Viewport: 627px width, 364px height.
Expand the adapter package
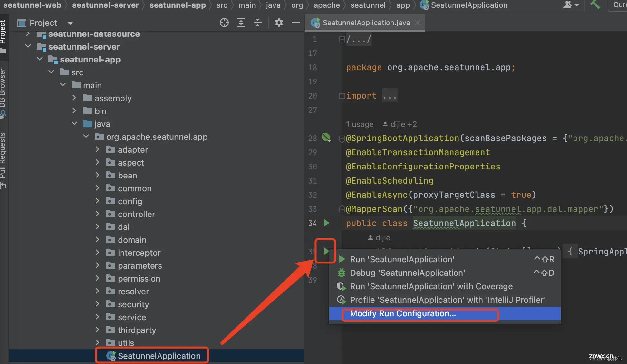coord(98,149)
